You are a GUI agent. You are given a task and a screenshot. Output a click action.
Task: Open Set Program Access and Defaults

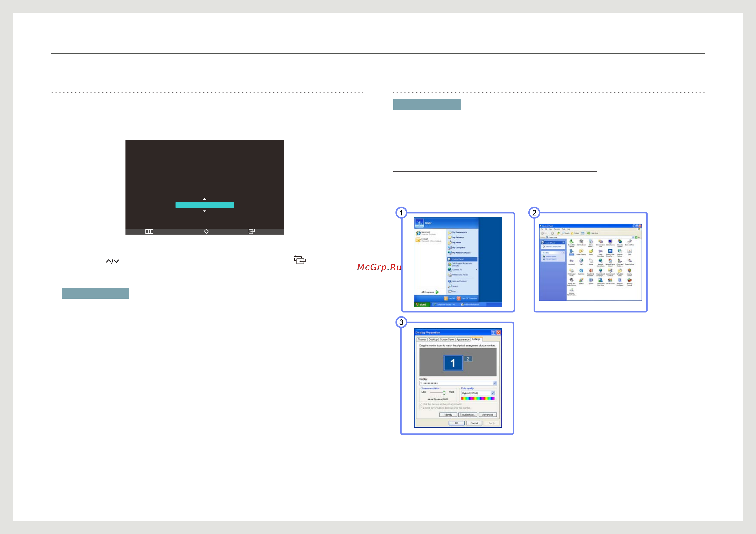coord(460,264)
